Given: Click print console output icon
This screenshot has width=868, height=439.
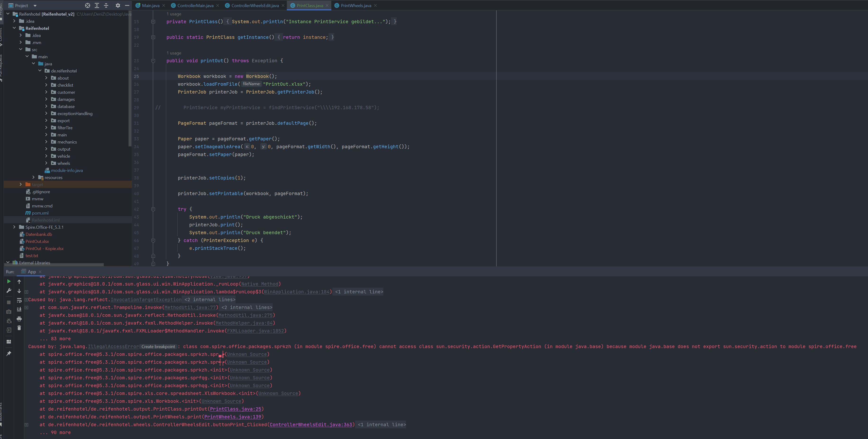Looking at the screenshot, I should [19, 319].
